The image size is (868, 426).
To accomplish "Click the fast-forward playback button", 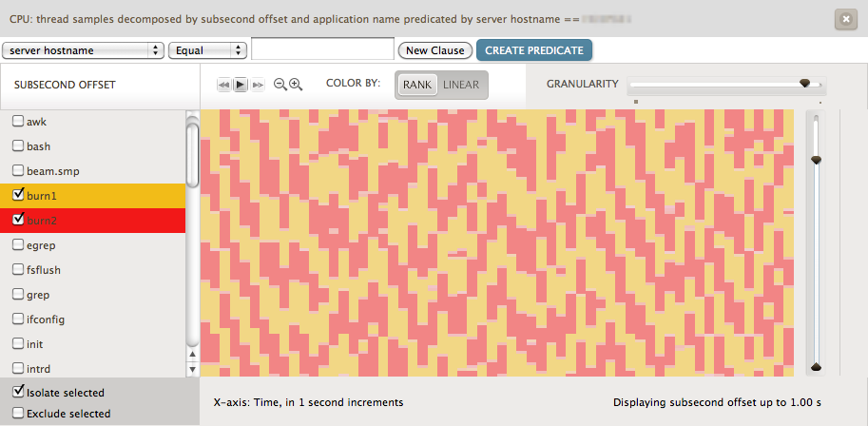I will [256, 85].
